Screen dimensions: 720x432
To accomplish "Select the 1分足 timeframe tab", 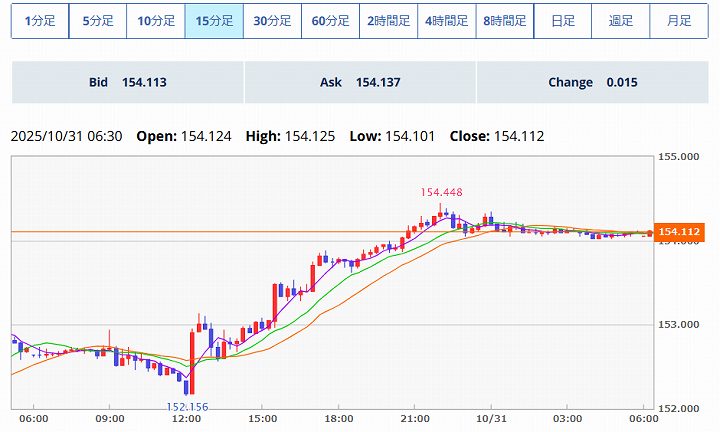I will pos(40,20).
